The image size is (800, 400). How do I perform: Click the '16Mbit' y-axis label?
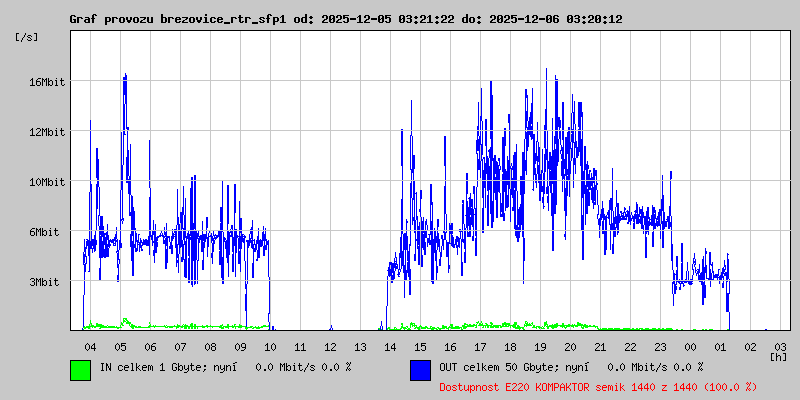47,82
